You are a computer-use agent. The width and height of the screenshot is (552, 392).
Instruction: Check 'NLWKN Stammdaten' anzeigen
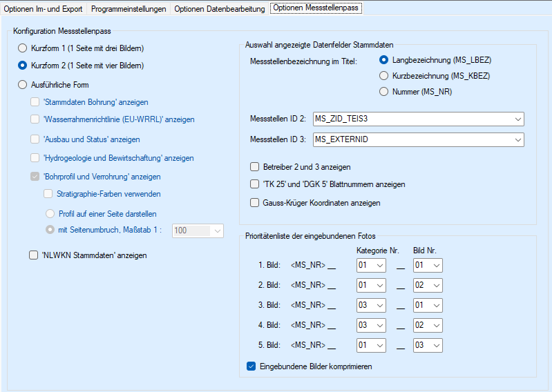tap(33, 255)
